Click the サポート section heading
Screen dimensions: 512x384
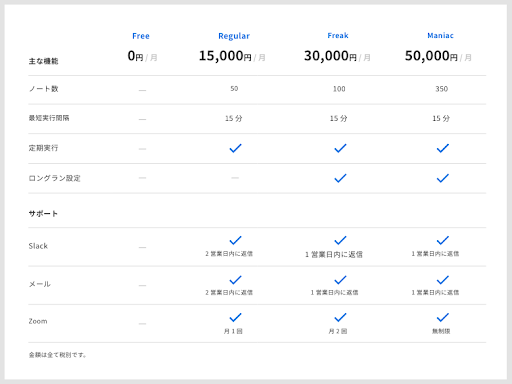(43, 214)
